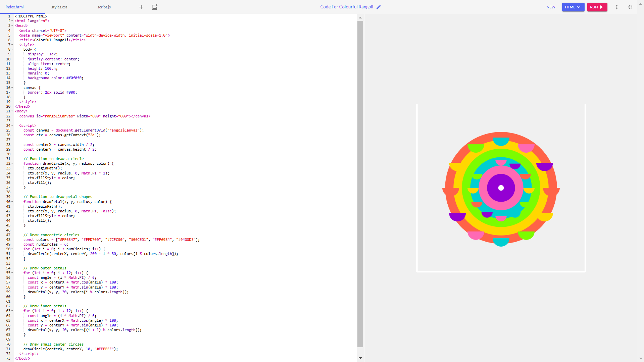Viewport: 644px width, 362px height.
Task: Fold the body CSS rule at line 8
Action: 12,49
